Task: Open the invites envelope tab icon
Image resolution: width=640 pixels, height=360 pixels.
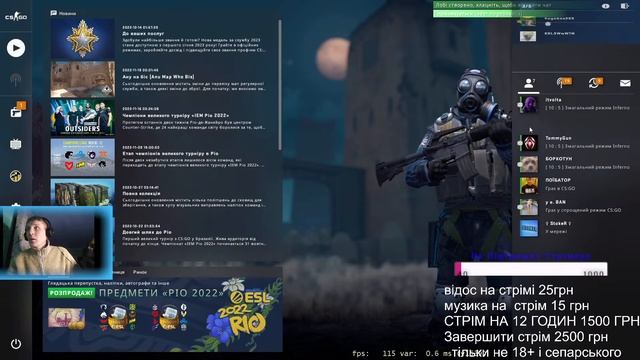Action: tap(625, 83)
